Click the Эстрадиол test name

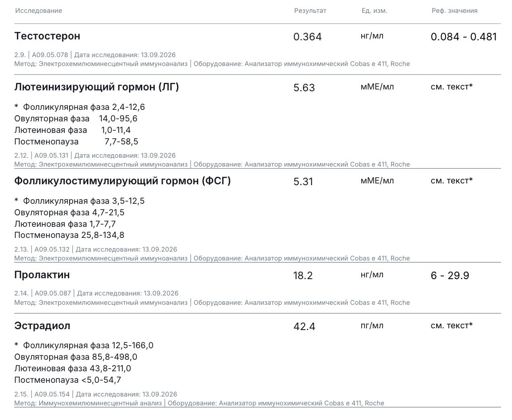click(x=42, y=326)
